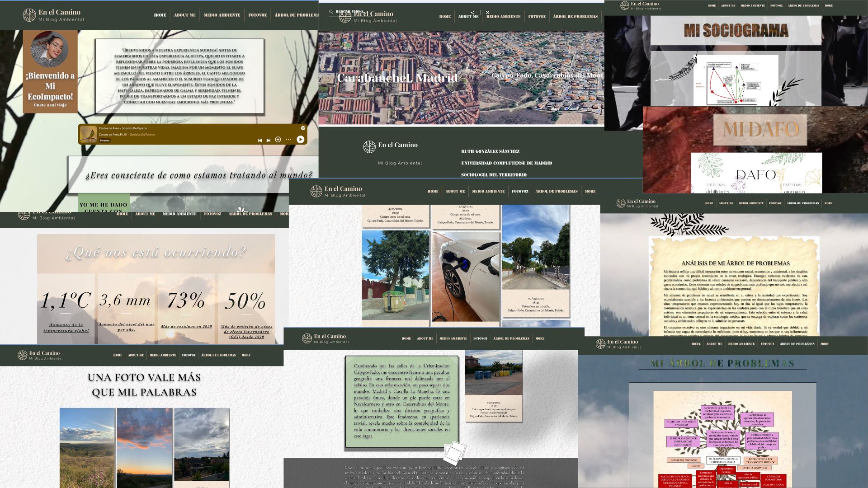Open Medio Ambiente tab above Bienvenido card
Viewport: 868px width, 488px height.
coord(222,15)
